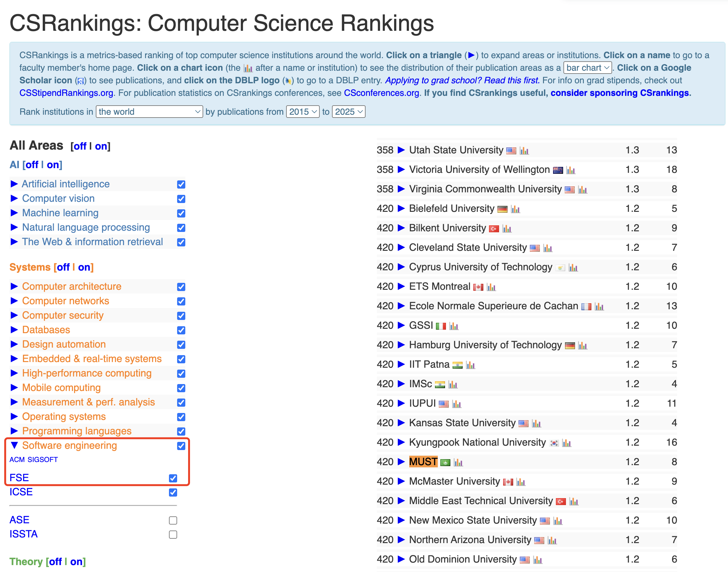Click IIT Patna chart icon
This screenshot has height=572, width=728.
(470, 365)
